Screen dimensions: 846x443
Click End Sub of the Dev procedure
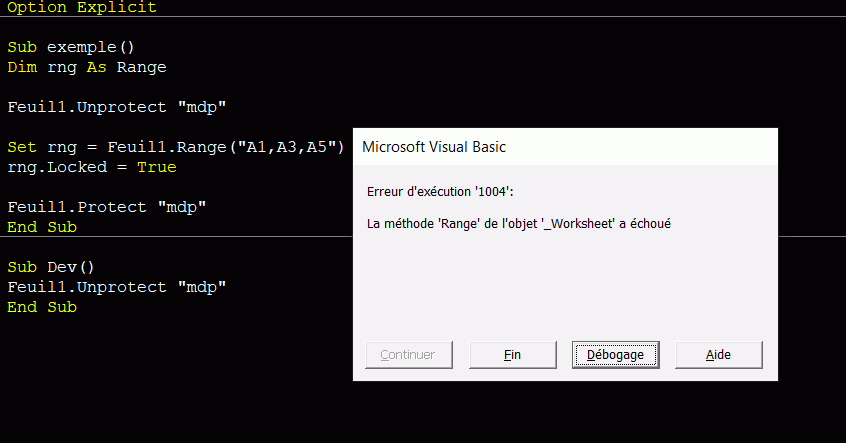coord(41,307)
